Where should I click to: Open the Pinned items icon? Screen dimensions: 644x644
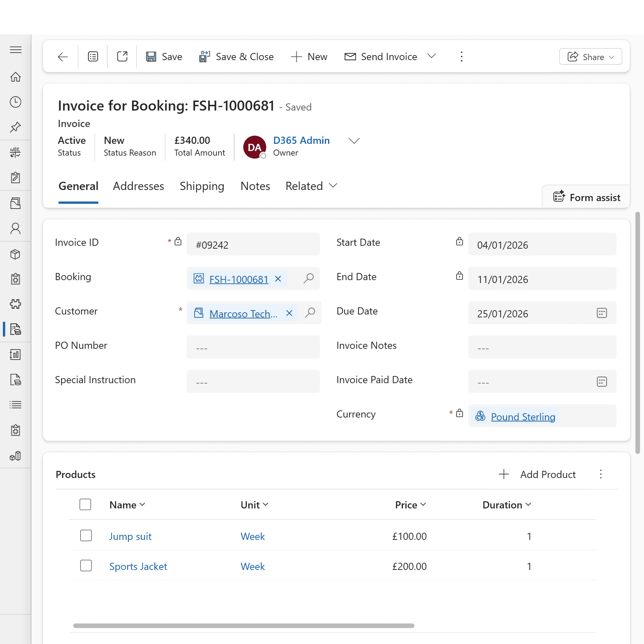tap(15, 127)
